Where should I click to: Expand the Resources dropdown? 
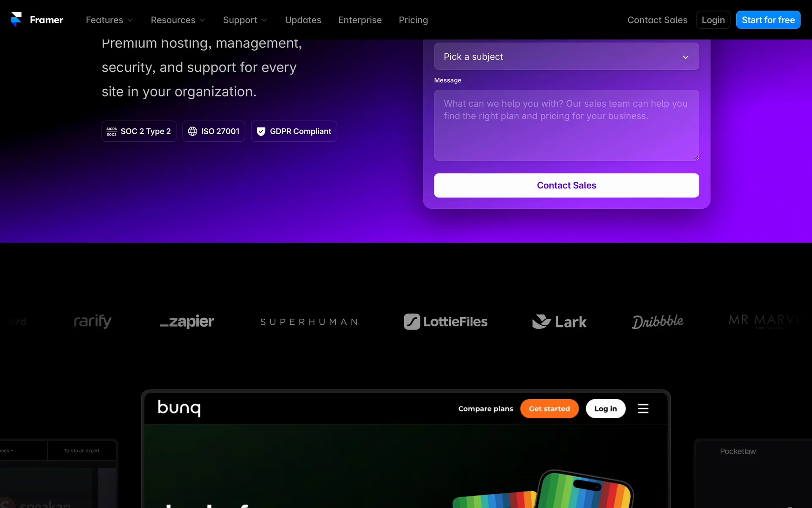point(178,20)
